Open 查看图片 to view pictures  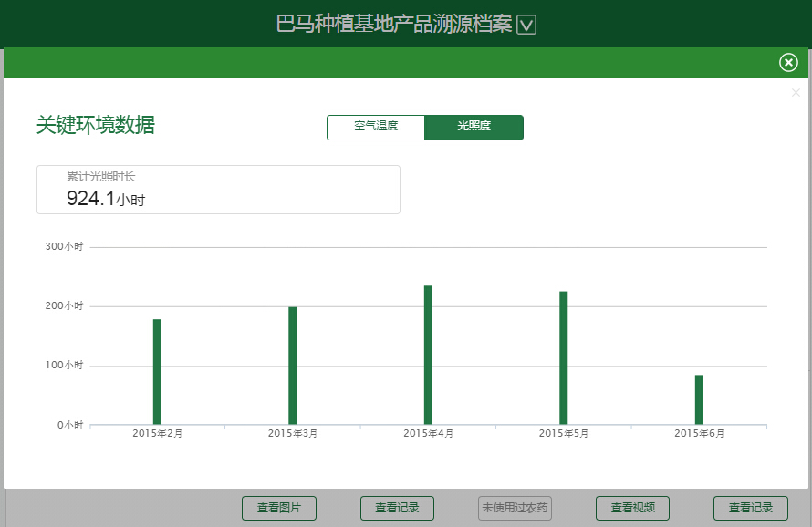[279, 508]
